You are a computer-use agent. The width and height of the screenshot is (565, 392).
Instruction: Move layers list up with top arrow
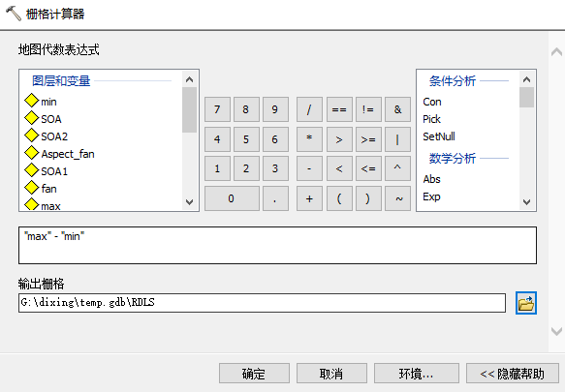point(190,79)
